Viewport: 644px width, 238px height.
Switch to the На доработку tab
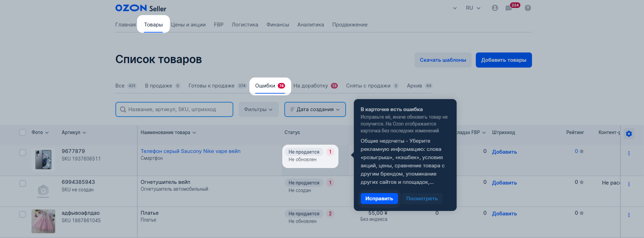[x=315, y=86]
